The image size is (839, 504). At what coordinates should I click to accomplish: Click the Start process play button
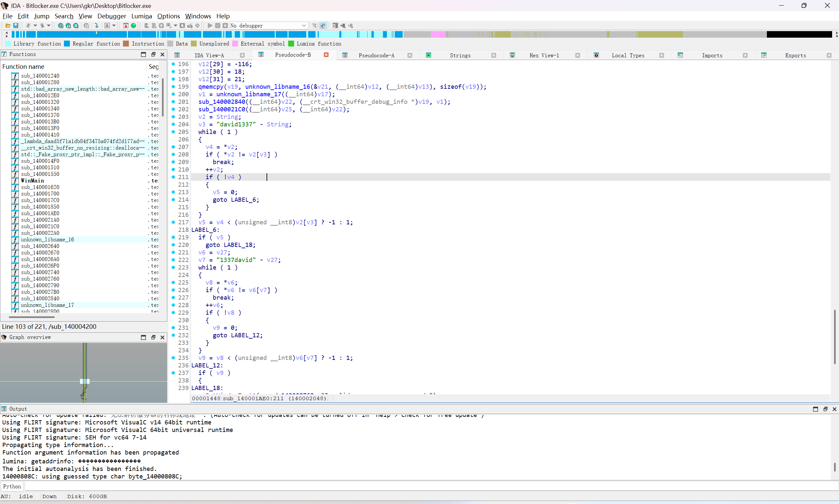tap(210, 26)
